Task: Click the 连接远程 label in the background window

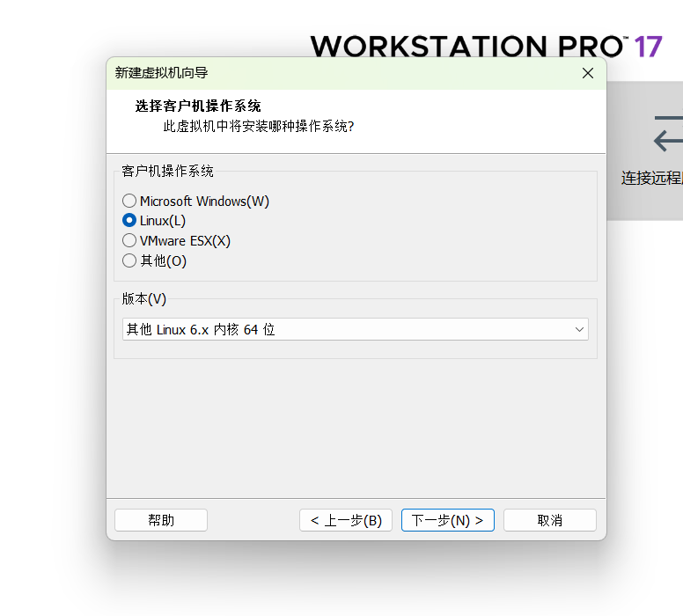Action: [652, 178]
